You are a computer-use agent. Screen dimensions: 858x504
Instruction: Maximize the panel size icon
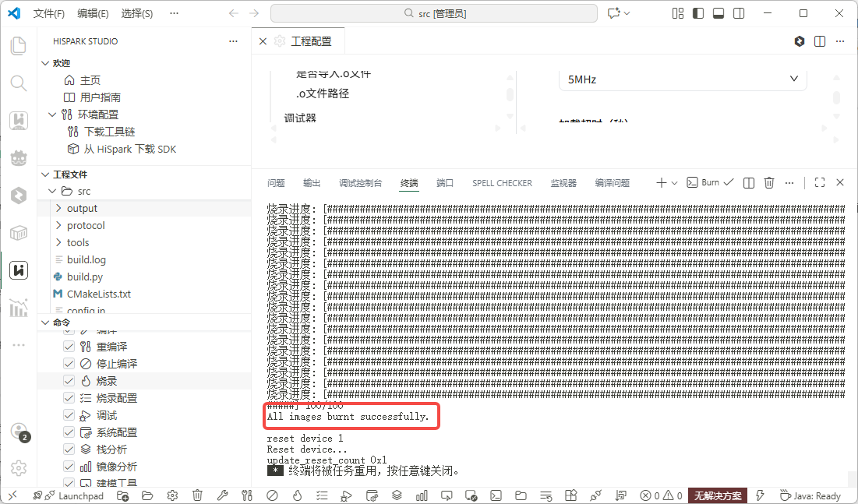tap(820, 183)
